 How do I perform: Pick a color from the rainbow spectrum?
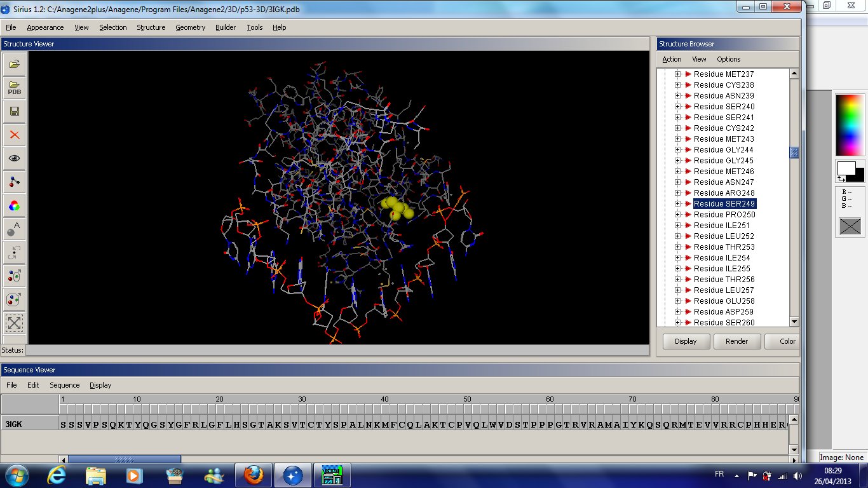click(x=850, y=125)
